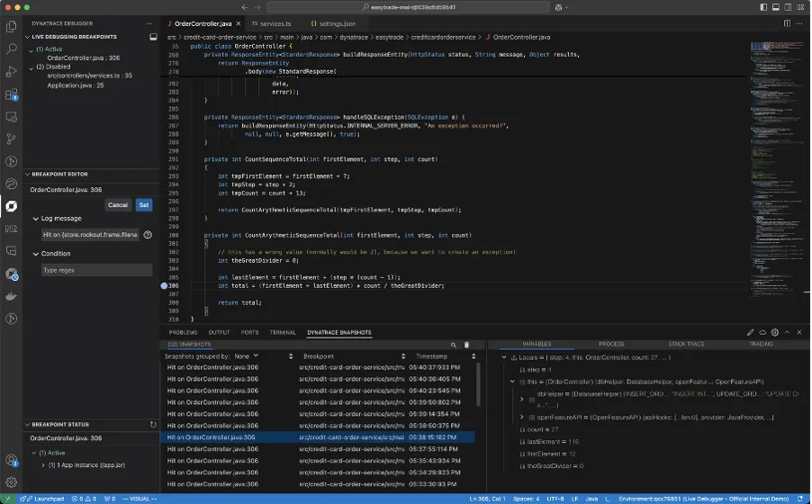Select the Dynatrace Debugger activity bar icon
Image resolution: width=812 pixels, height=504 pixels.
[11, 206]
